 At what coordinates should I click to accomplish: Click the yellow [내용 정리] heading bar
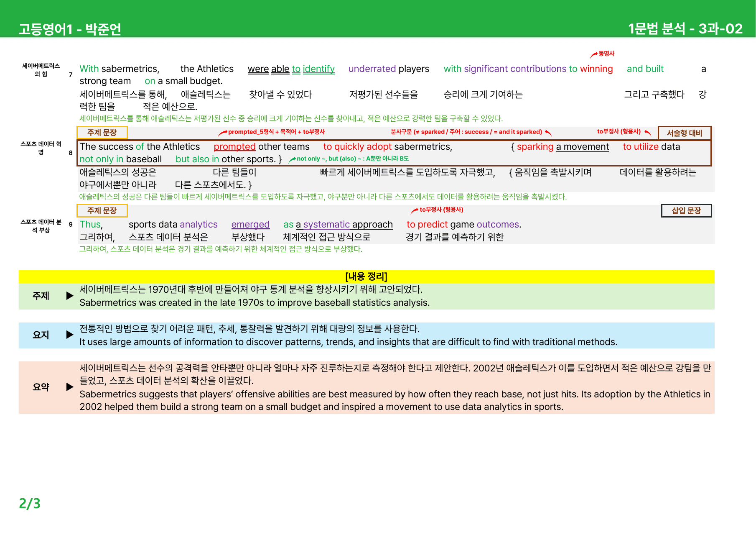(367, 276)
